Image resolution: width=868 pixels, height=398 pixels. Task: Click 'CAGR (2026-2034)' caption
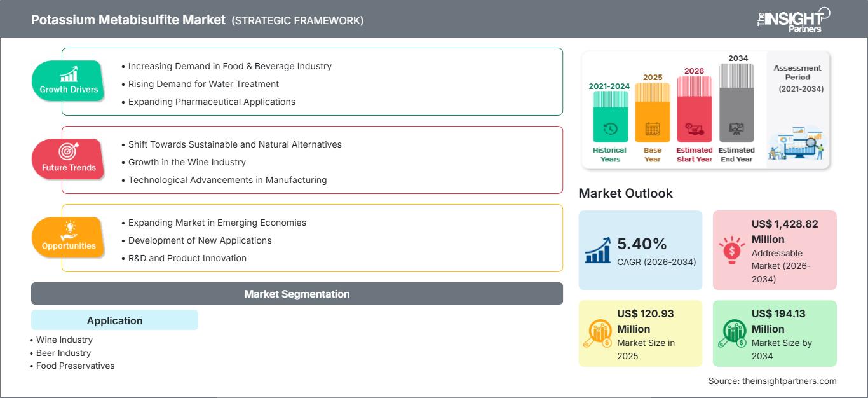pyautogui.click(x=656, y=262)
